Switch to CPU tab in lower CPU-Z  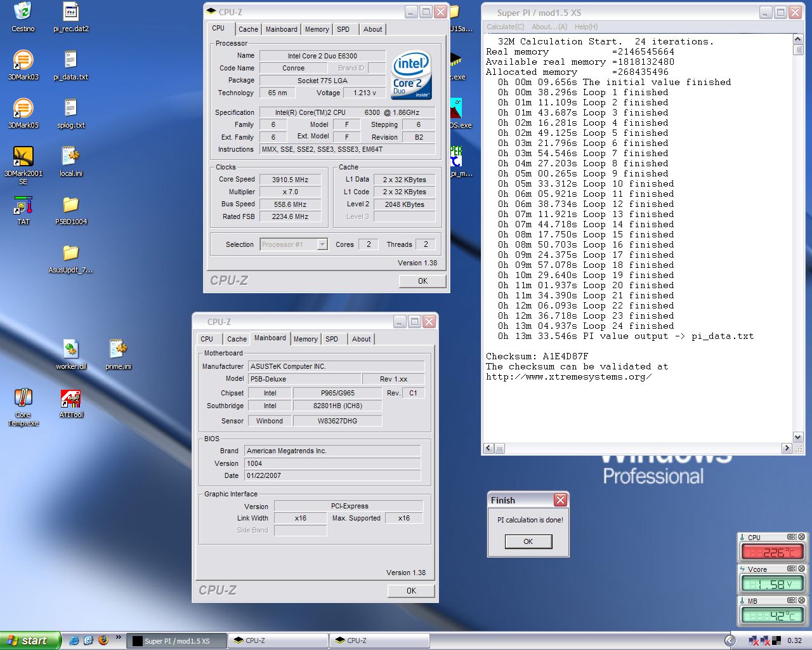207,339
